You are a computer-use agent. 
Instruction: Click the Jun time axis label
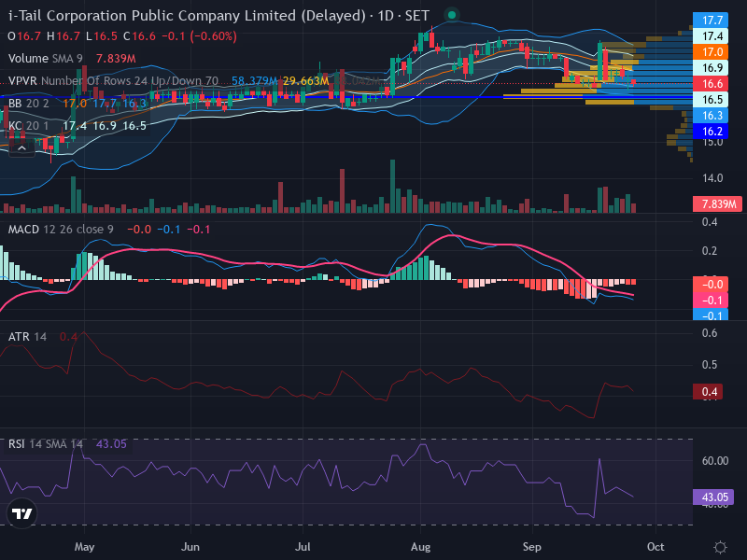tap(190, 547)
